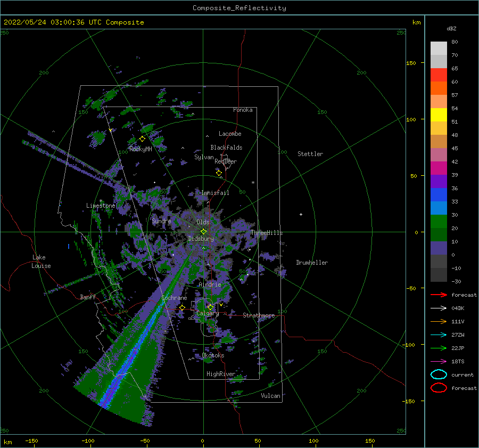Click the Didsbury label
Screen dimensions: 479x448
point(201,239)
